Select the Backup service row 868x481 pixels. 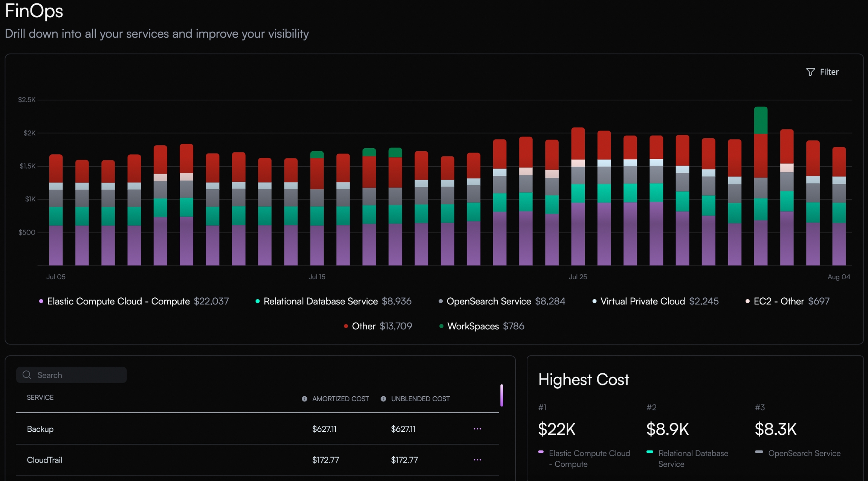tap(40, 429)
